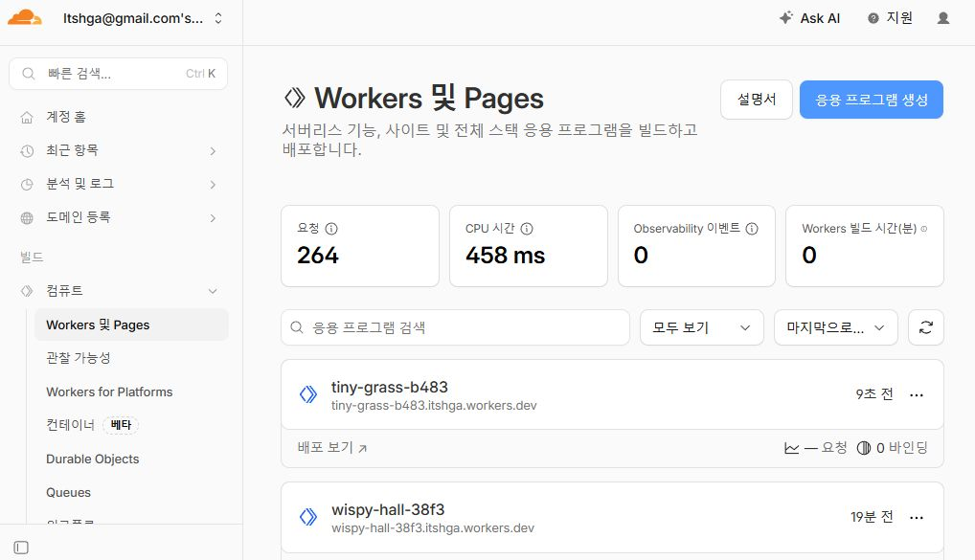This screenshot has width=975, height=560.
Task: Click the 264 요청 stat card
Action: (360, 246)
